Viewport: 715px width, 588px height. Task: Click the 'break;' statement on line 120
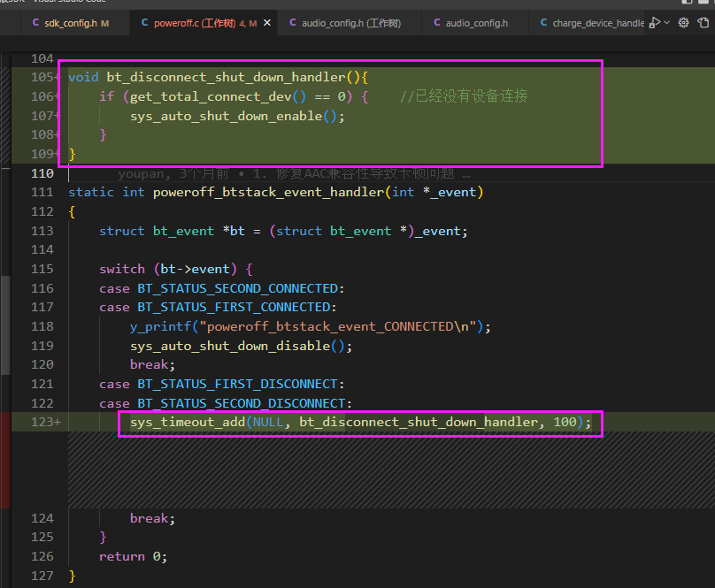pos(152,364)
